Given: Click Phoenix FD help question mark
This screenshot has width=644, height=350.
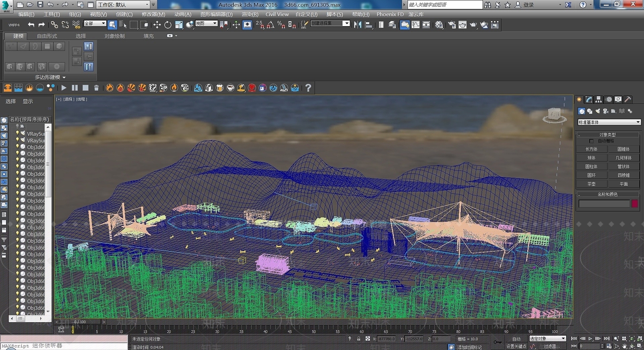Looking at the screenshot, I should pos(308,88).
